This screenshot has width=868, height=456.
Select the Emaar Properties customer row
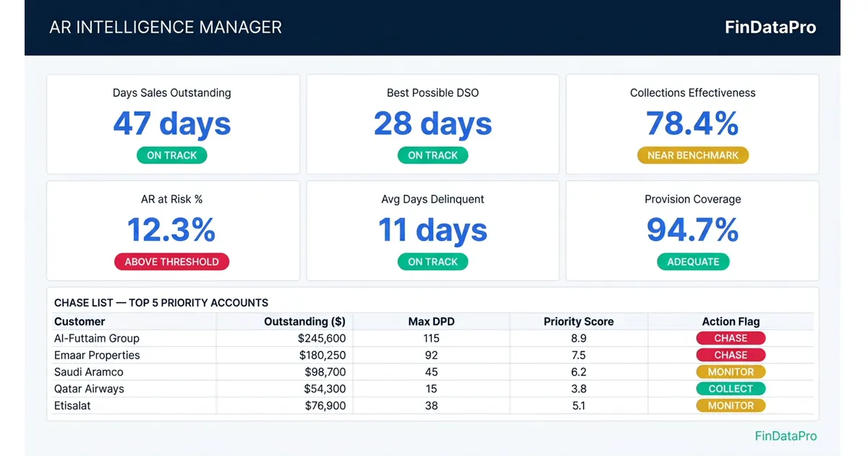[x=433, y=355]
